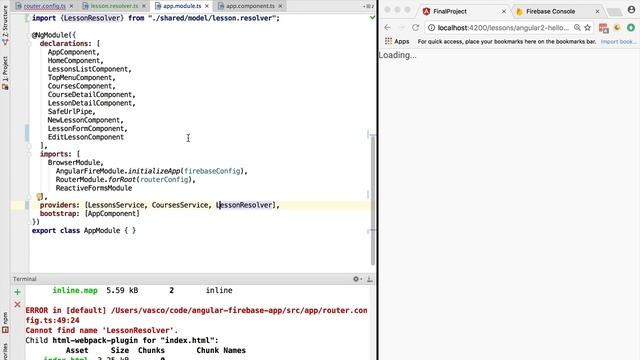Close the app.component.ts tab

click(x=280, y=6)
